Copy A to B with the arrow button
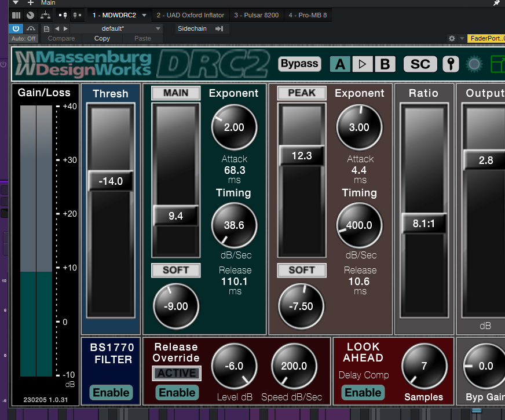Viewport: 505px width, 420px height. coord(363,64)
